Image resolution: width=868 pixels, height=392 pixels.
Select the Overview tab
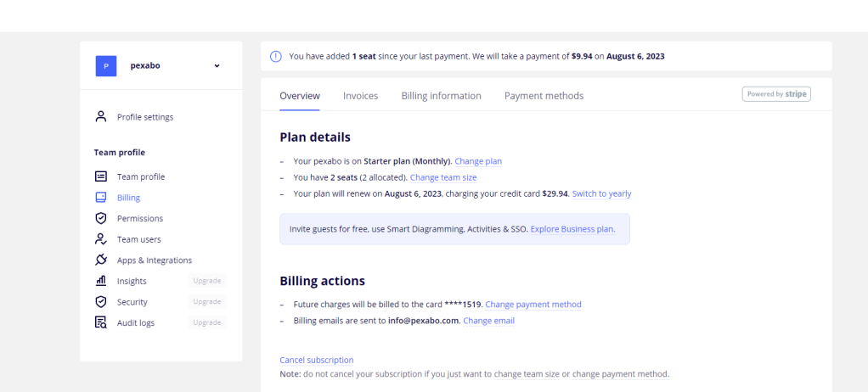pyautogui.click(x=300, y=96)
